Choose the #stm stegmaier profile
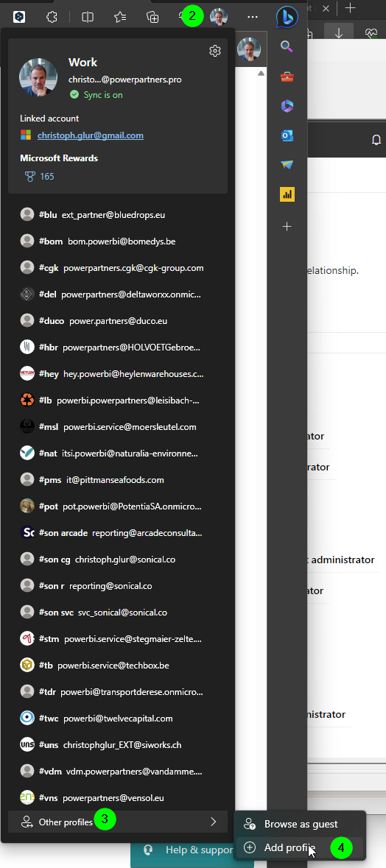 click(118, 638)
